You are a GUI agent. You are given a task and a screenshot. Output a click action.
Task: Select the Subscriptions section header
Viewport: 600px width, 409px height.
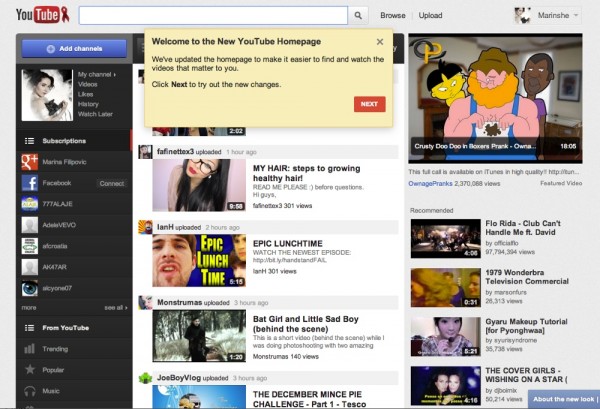[74, 141]
